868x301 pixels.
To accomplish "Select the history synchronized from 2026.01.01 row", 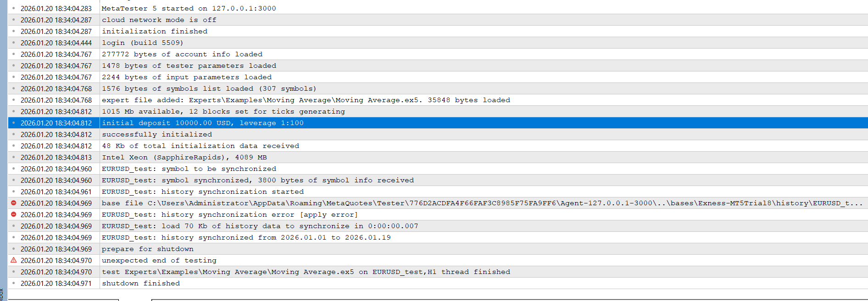I will coord(246,237).
